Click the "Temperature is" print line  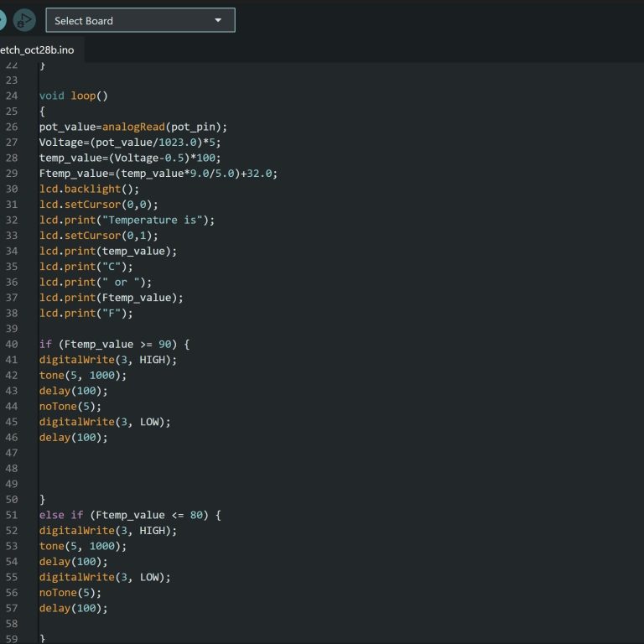coord(127,220)
